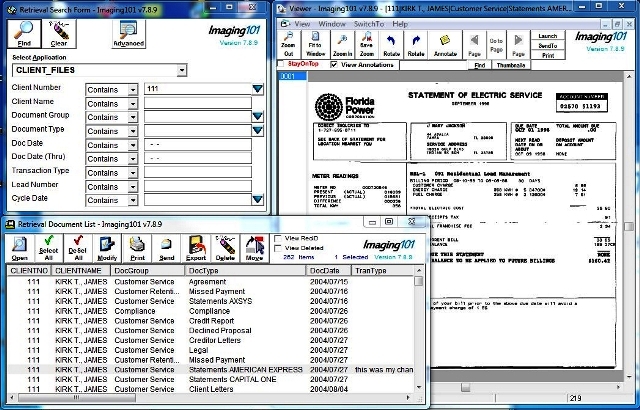Image resolution: width=640 pixels, height=410 pixels.
Task: Open the SwitchTo menu in Viewer
Action: point(369,24)
